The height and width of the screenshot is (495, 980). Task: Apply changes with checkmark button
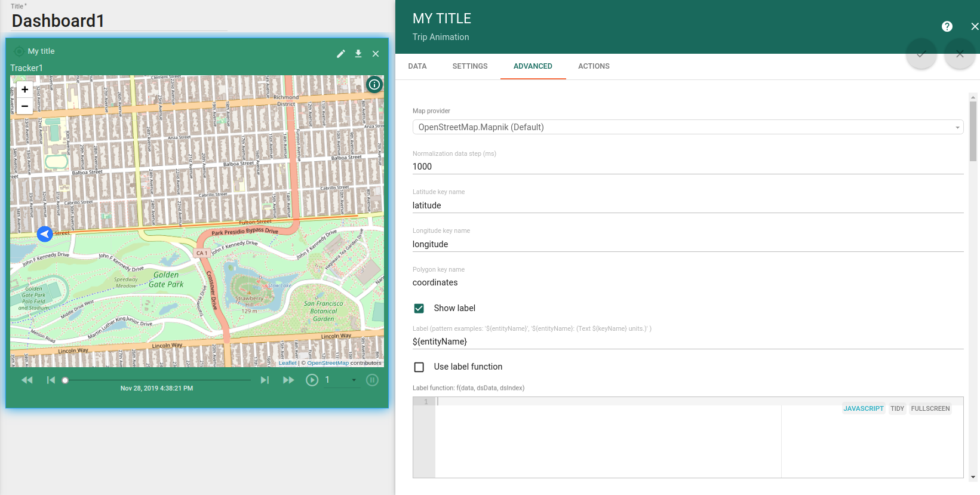pyautogui.click(x=921, y=54)
